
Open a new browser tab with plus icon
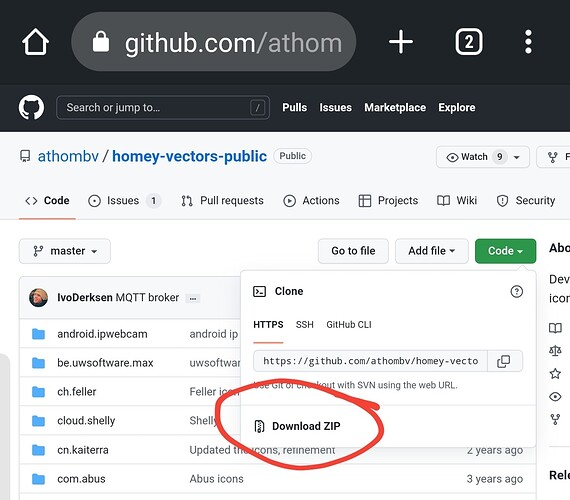tap(401, 42)
